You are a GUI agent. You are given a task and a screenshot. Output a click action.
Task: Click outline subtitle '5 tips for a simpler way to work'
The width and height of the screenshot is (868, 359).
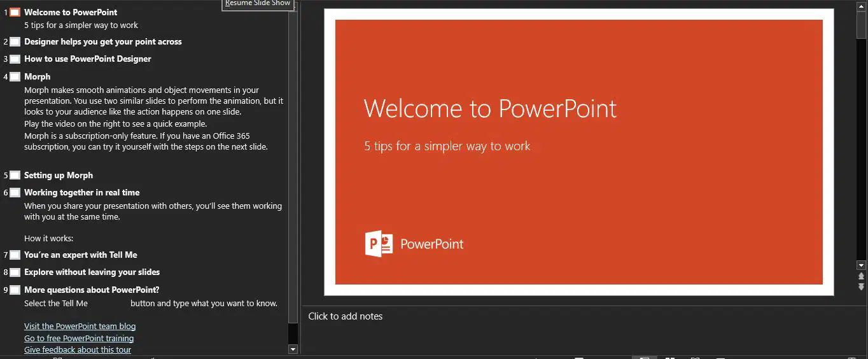pyautogui.click(x=81, y=25)
